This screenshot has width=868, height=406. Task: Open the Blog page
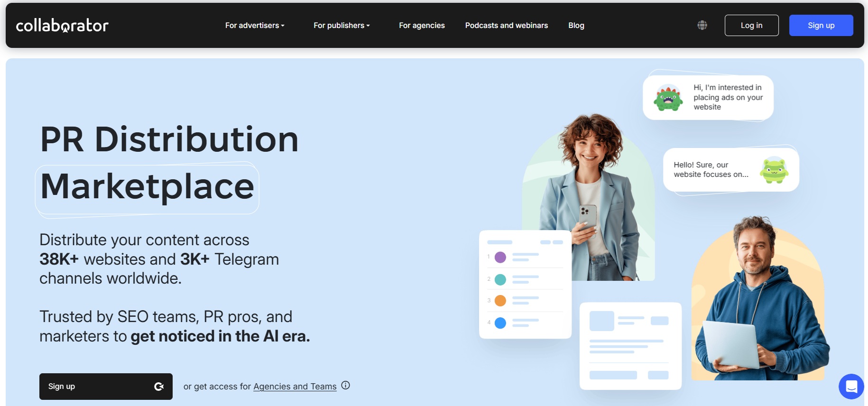coord(576,26)
